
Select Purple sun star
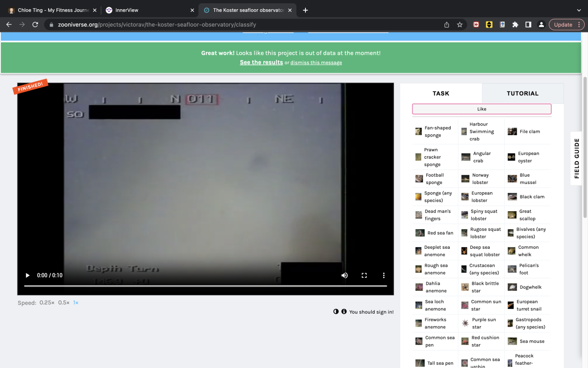tap(481, 323)
